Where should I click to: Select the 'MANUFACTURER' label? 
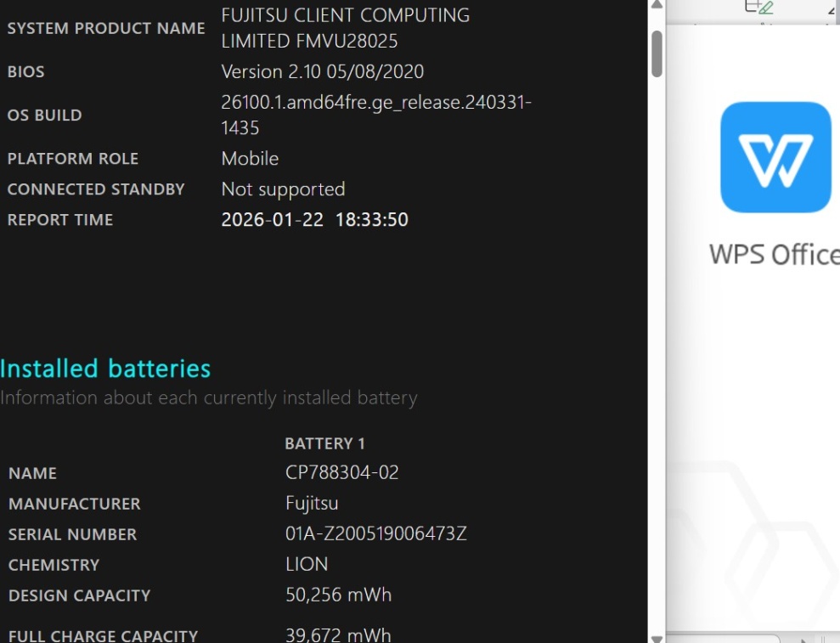pyautogui.click(x=75, y=505)
